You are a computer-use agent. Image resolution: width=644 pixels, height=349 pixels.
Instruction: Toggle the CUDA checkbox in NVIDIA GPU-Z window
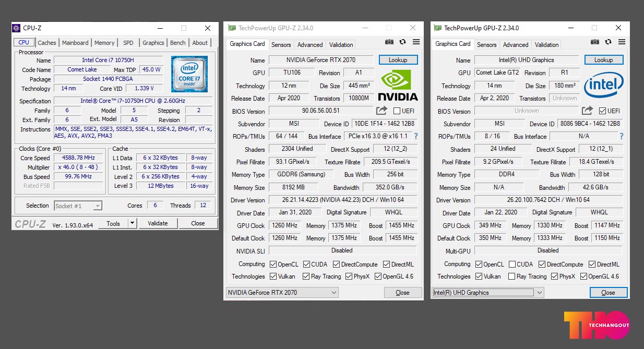[306, 264]
